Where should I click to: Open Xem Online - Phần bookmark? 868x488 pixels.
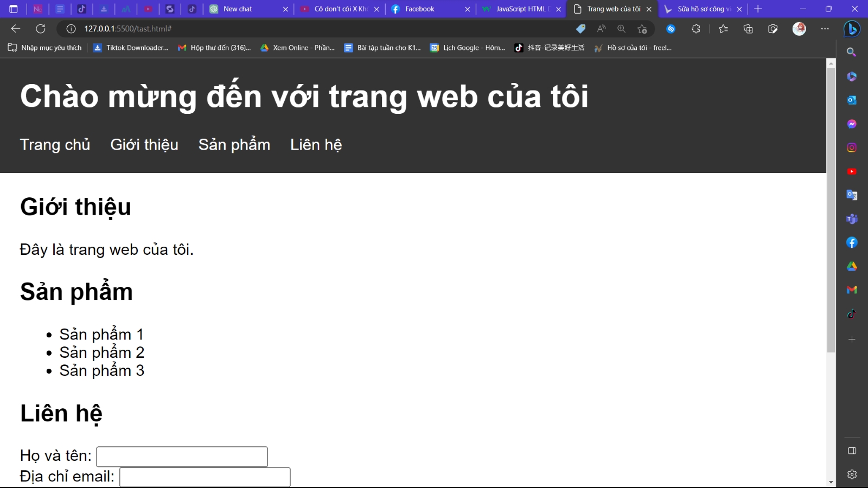coord(298,48)
